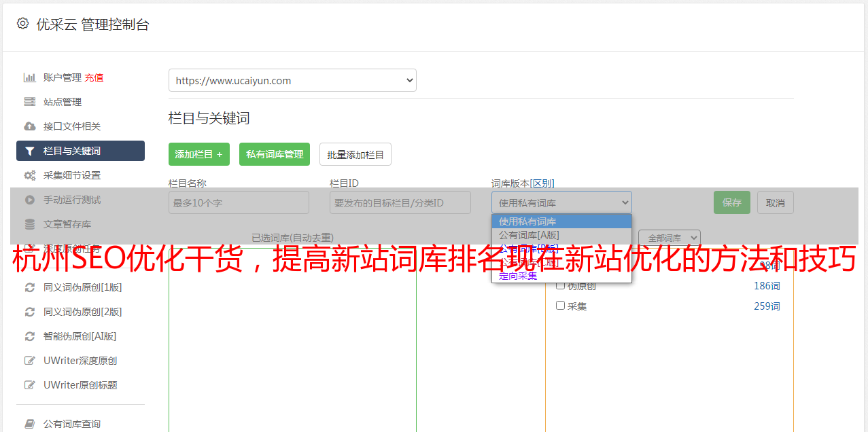868x432 pixels.
Task: Select 公有词库[A版] option in the list
Action: [561, 235]
